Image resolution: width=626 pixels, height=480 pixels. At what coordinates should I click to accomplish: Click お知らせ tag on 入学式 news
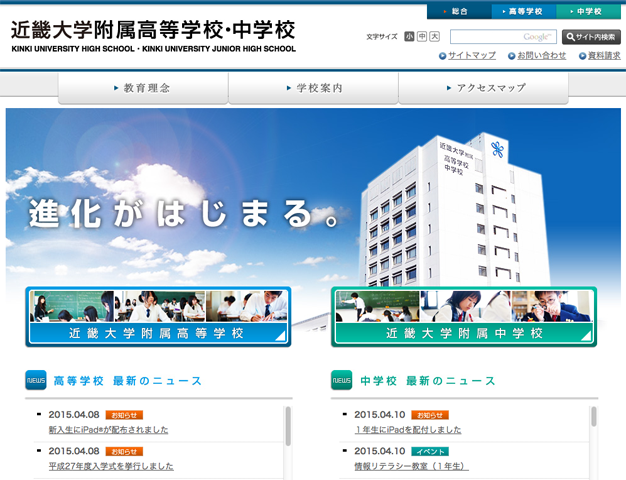(x=124, y=452)
